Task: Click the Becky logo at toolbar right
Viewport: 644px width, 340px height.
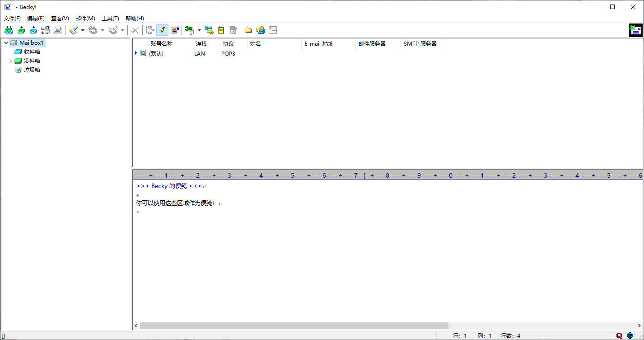Action: pos(635,30)
